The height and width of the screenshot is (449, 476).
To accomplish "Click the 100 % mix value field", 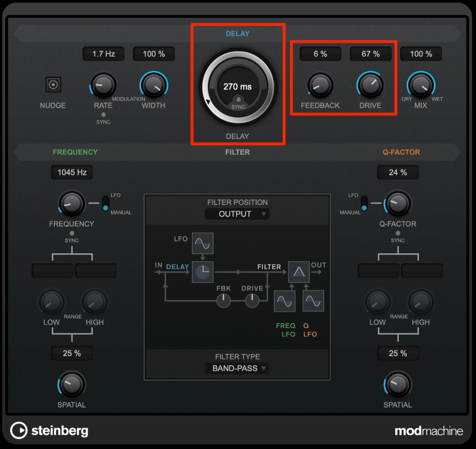I will [421, 54].
